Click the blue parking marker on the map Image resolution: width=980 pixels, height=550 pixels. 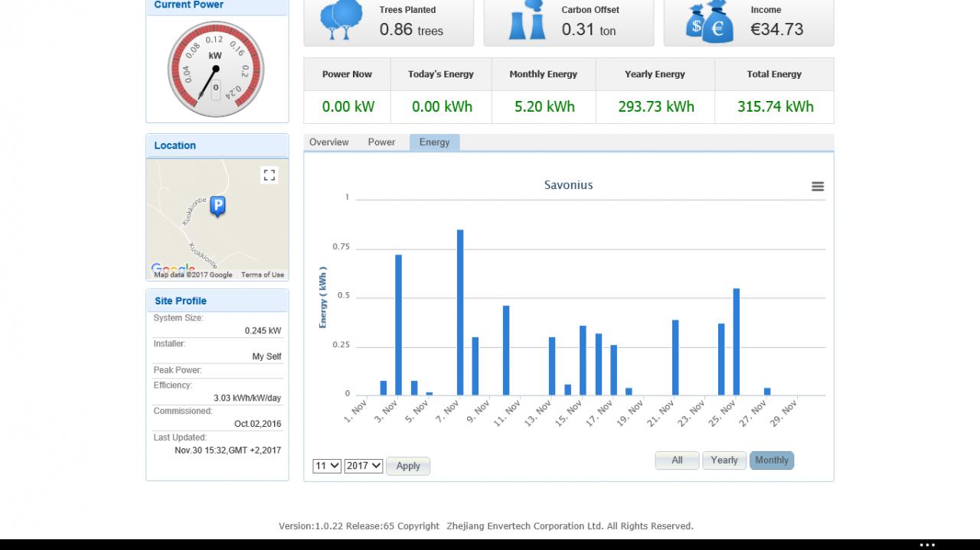click(x=217, y=206)
